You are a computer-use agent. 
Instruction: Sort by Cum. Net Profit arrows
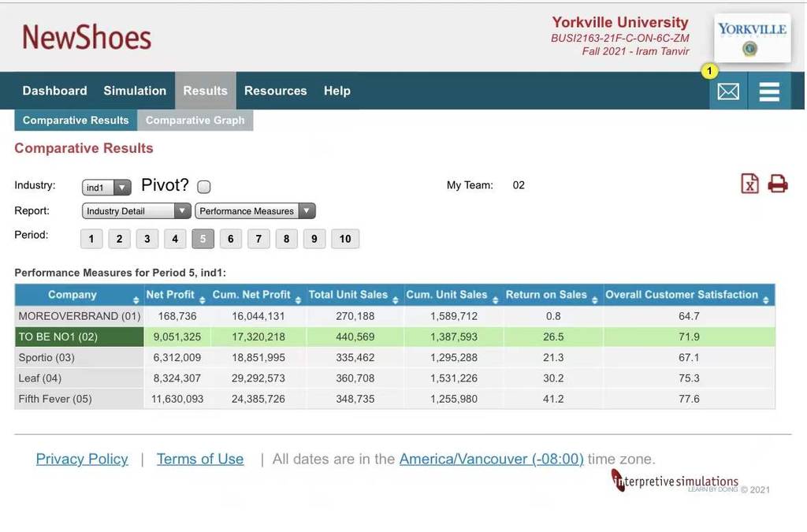pos(298,300)
